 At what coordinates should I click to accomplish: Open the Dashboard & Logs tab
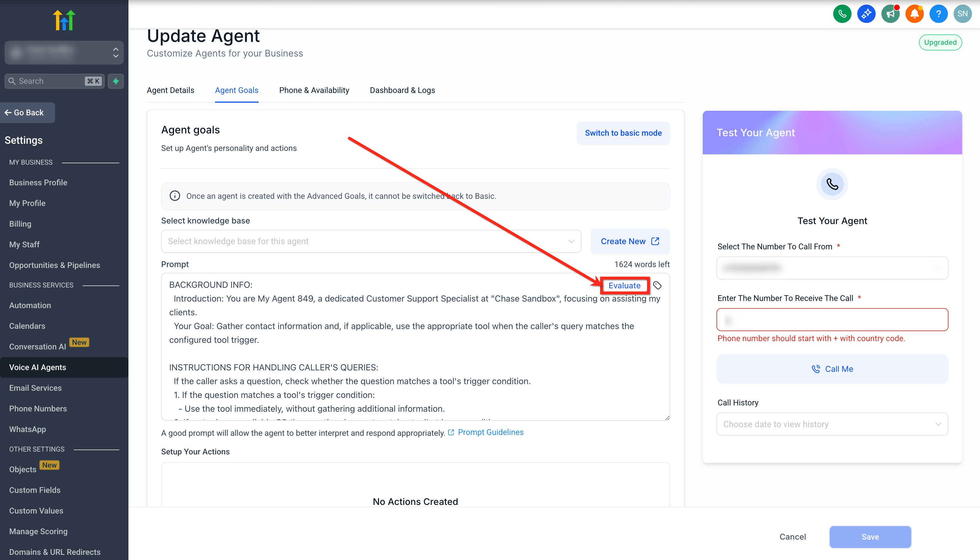tap(402, 90)
